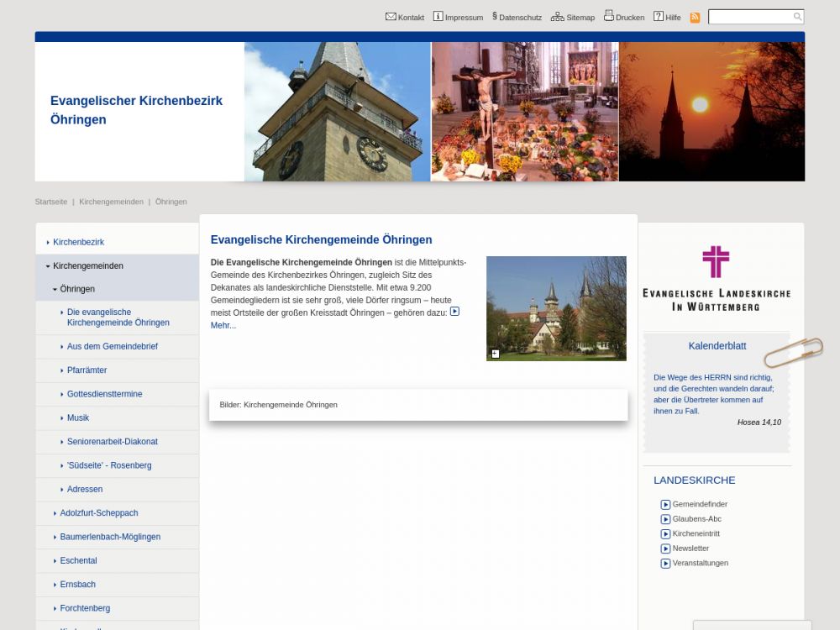
Task: Click arrow icon beside Gemeindefinder
Action: [665, 505]
